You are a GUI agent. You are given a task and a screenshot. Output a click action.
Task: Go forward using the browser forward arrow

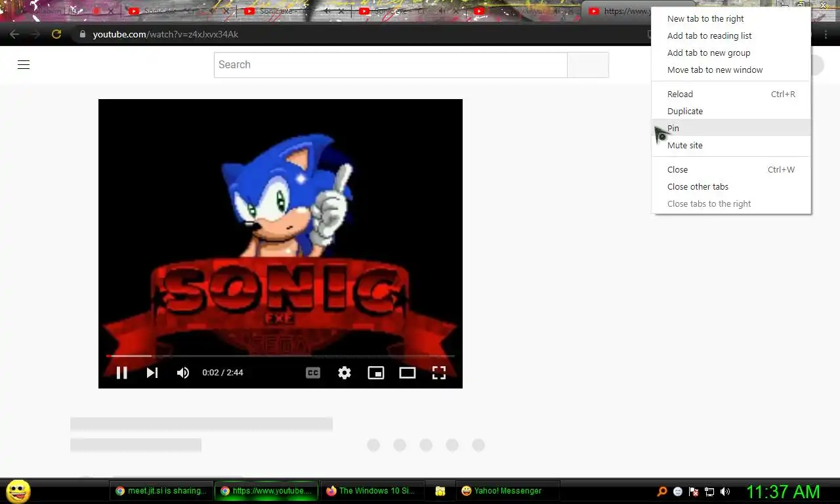point(35,34)
